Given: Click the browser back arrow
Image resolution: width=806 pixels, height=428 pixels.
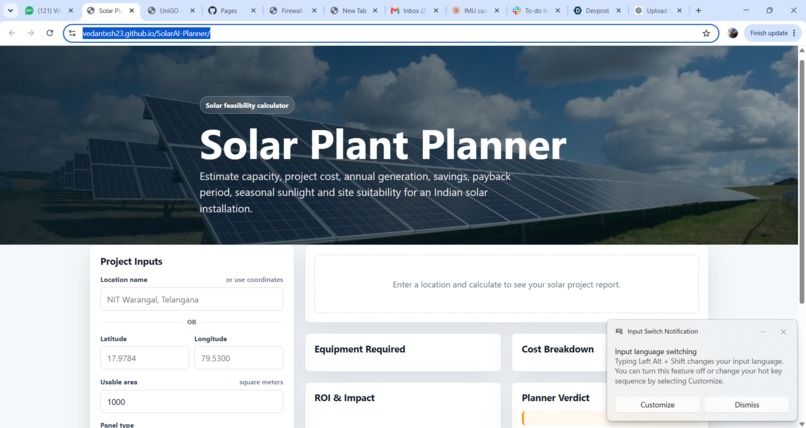Looking at the screenshot, I should (x=12, y=33).
